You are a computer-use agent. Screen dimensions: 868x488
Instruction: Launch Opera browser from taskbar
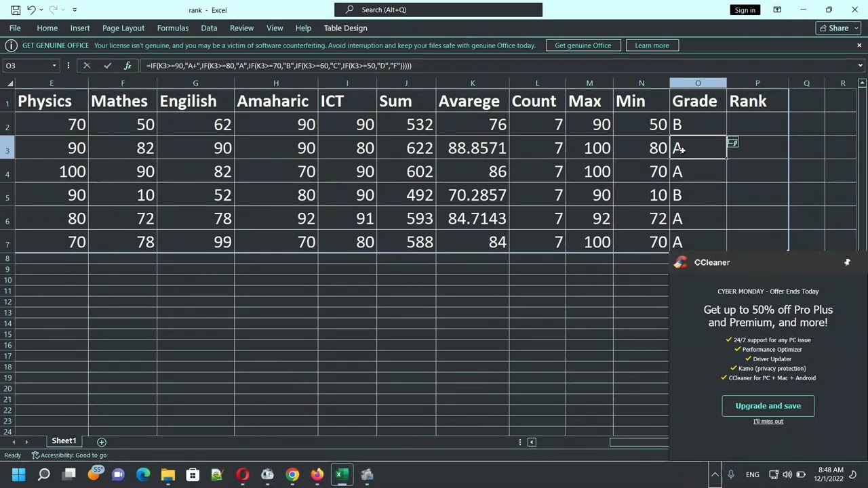pyautogui.click(x=242, y=474)
